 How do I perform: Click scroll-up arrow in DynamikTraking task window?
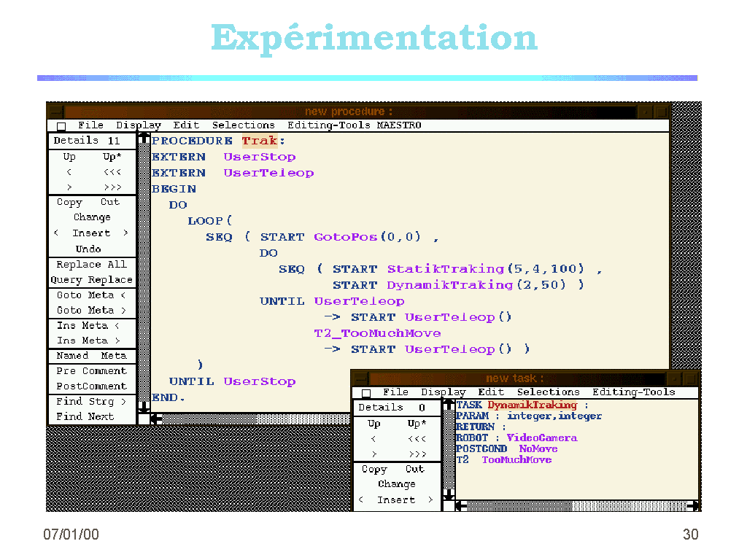[x=449, y=405]
